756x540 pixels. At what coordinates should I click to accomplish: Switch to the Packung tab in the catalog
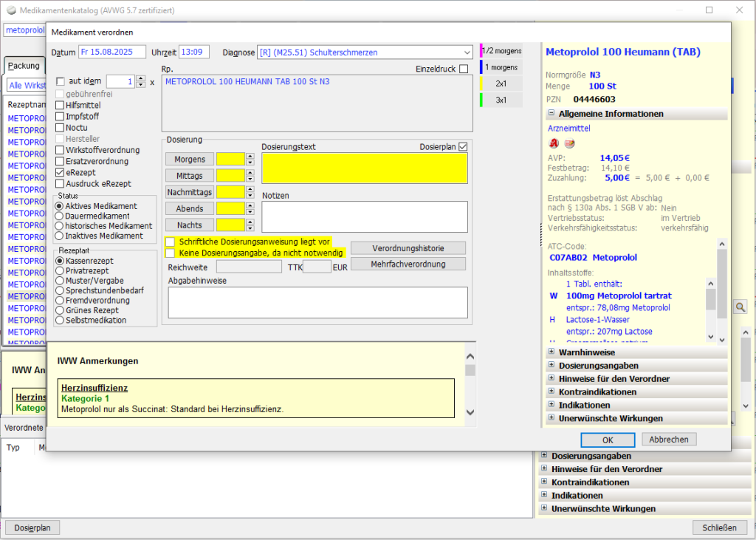pos(24,66)
